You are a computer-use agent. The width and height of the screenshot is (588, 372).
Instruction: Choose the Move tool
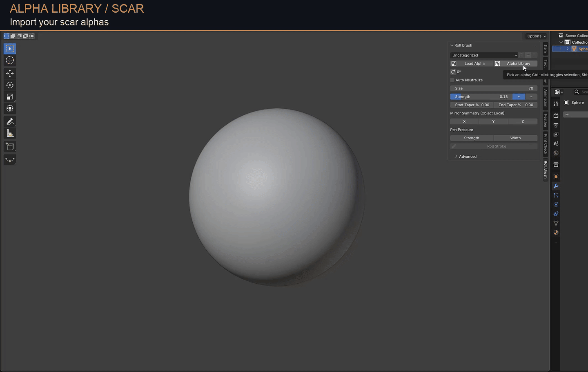pos(10,74)
